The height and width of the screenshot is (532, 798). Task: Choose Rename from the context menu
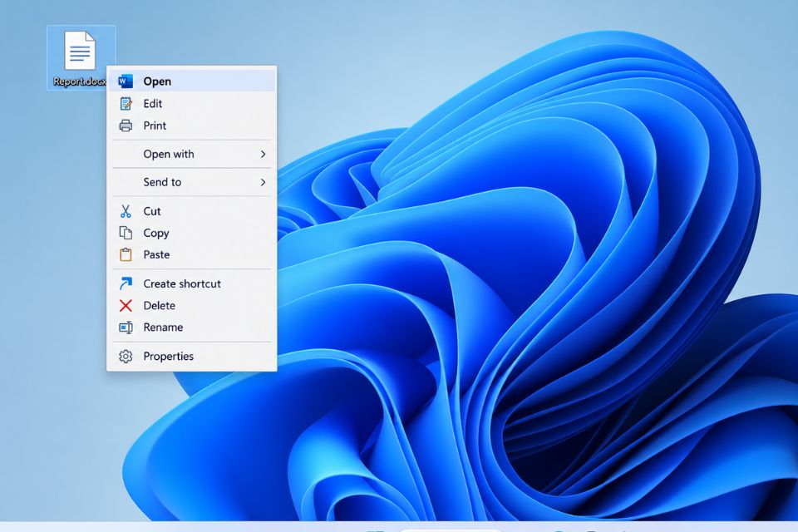click(192, 328)
